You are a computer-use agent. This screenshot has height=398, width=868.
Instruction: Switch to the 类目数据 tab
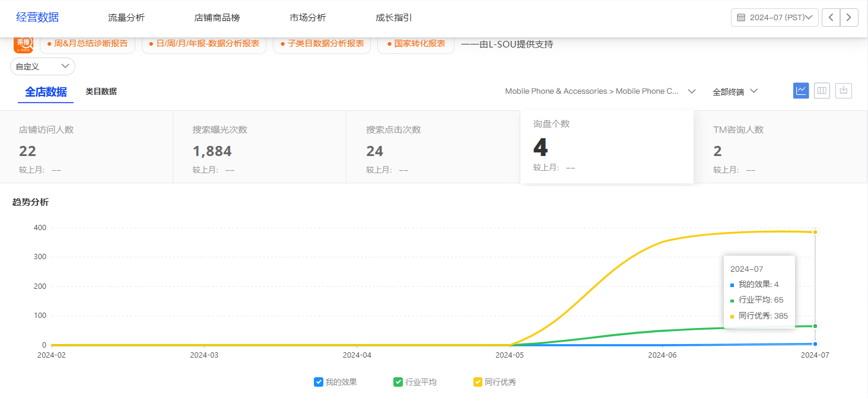tap(101, 91)
